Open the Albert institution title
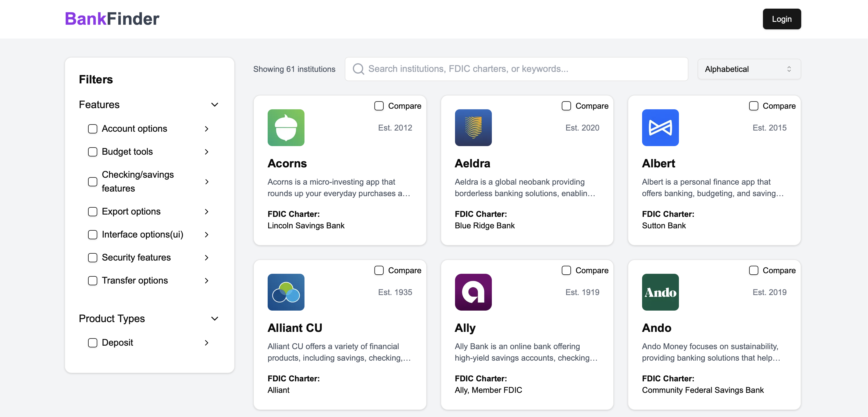Image resolution: width=868 pixels, height=417 pixels. [658, 163]
